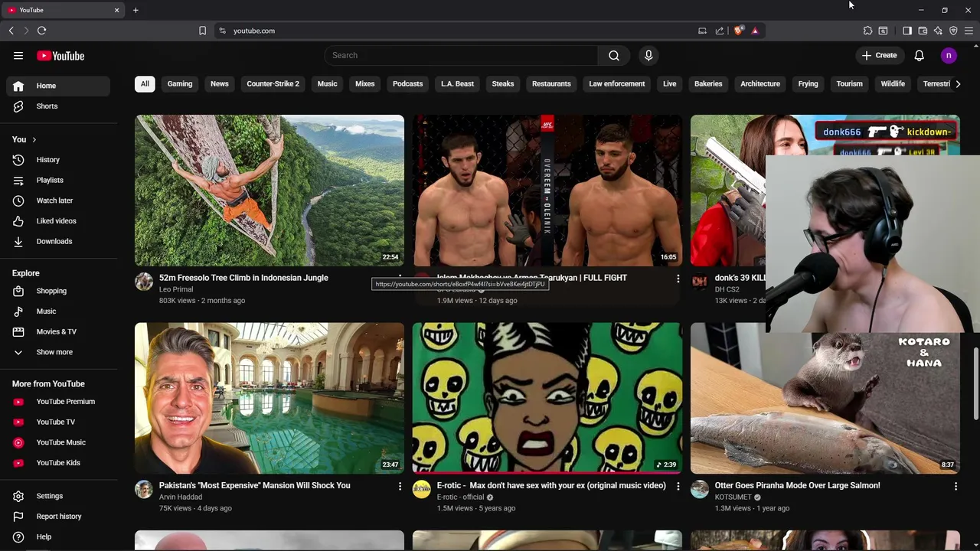Select the Music filter chip
Image resolution: width=980 pixels, height=551 pixels.
click(327, 84)
